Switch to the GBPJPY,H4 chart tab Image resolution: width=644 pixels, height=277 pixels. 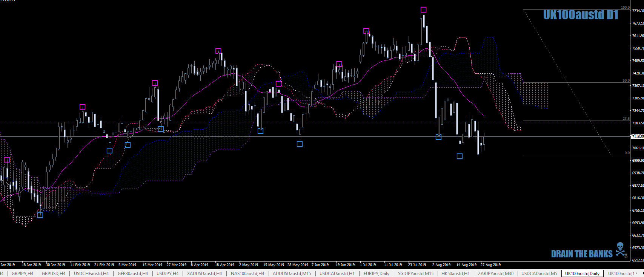23,274
